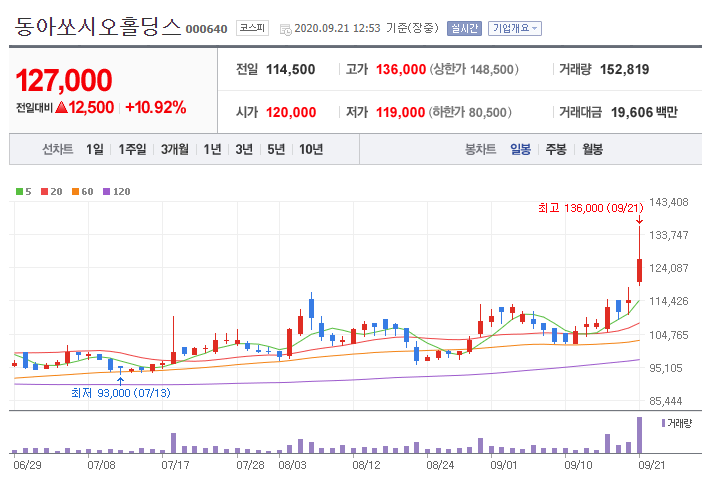702x486 pixels.
Task: Click the red up triangle next to 12,500
Action: [61, 107]
